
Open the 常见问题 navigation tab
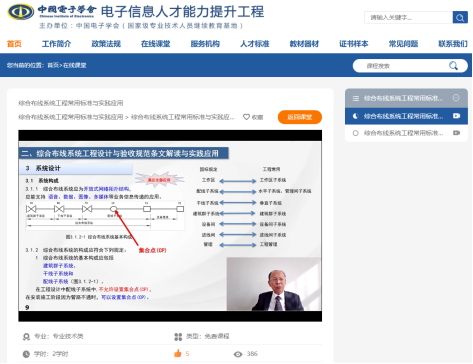click(x=403, y=44)
